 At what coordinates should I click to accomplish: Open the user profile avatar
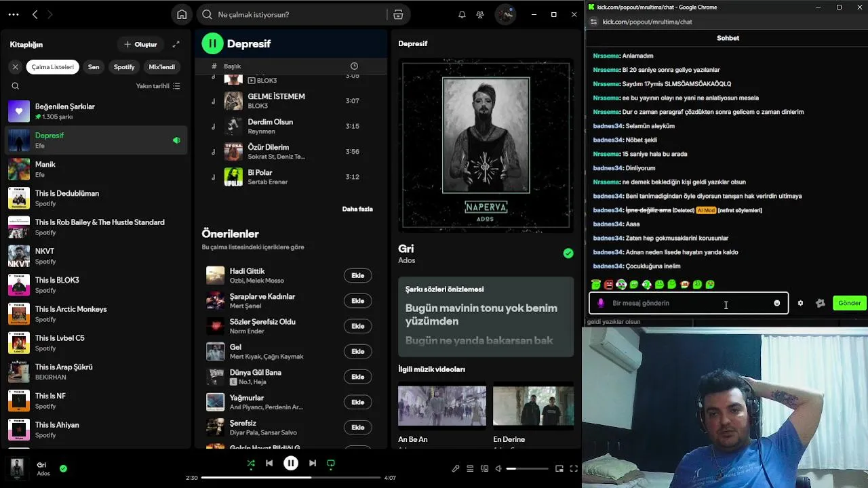(x=505, y=14)
